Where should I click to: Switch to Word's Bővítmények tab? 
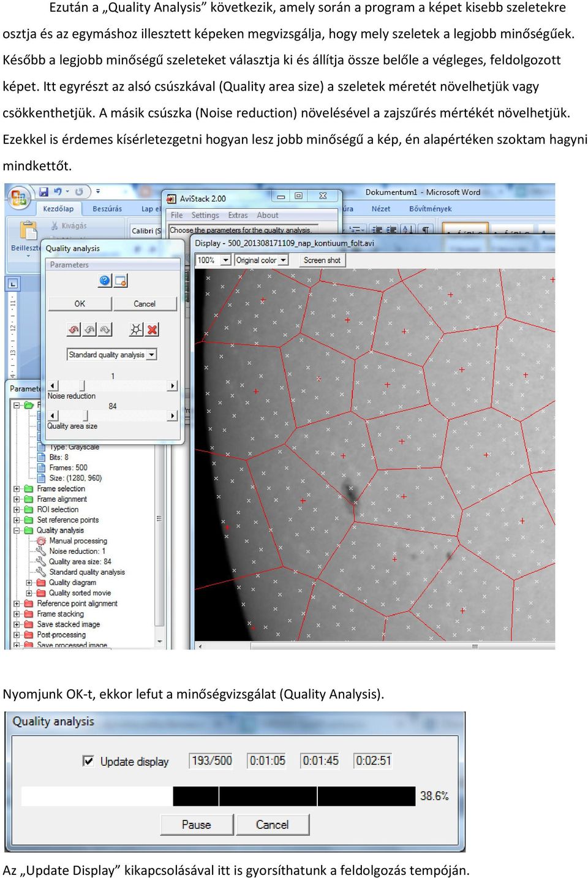click(431, 209)
